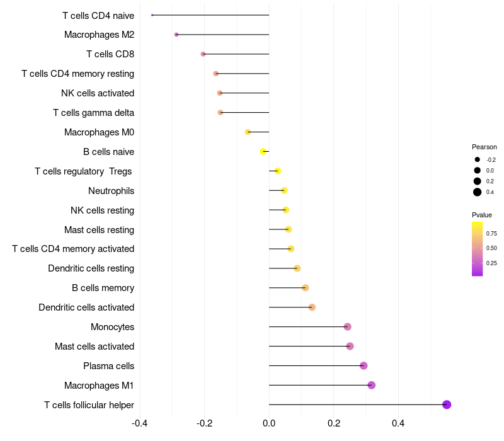Click the Macrophages M2 data point
The width and height of the screenshot is (504, 441).
point(176,35)
